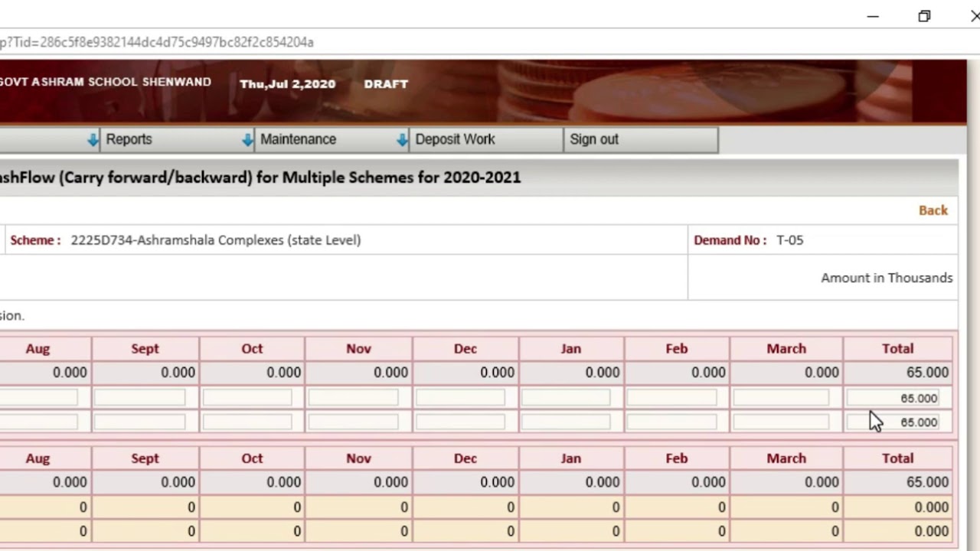Close the browser window

(x=975, y=16)
